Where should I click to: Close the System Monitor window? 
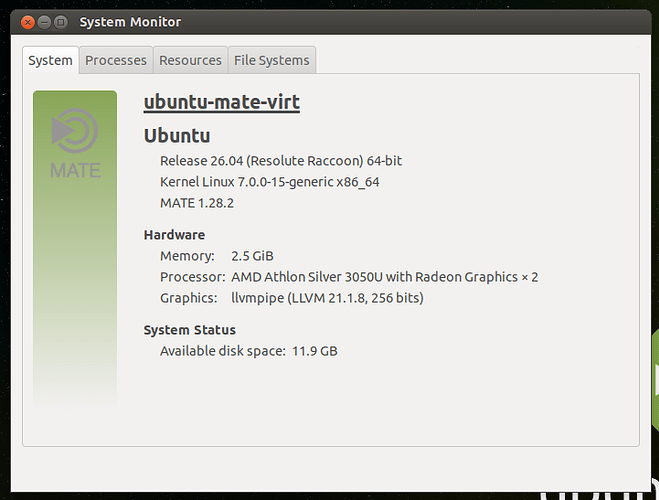coord(28,22)
